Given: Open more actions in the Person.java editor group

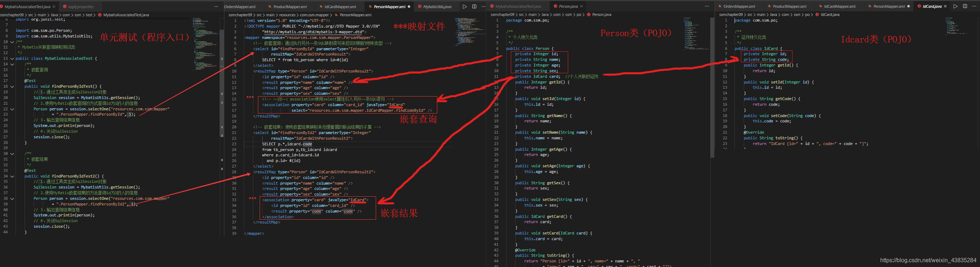Looking at the screenshot, I should click(707, 6).
